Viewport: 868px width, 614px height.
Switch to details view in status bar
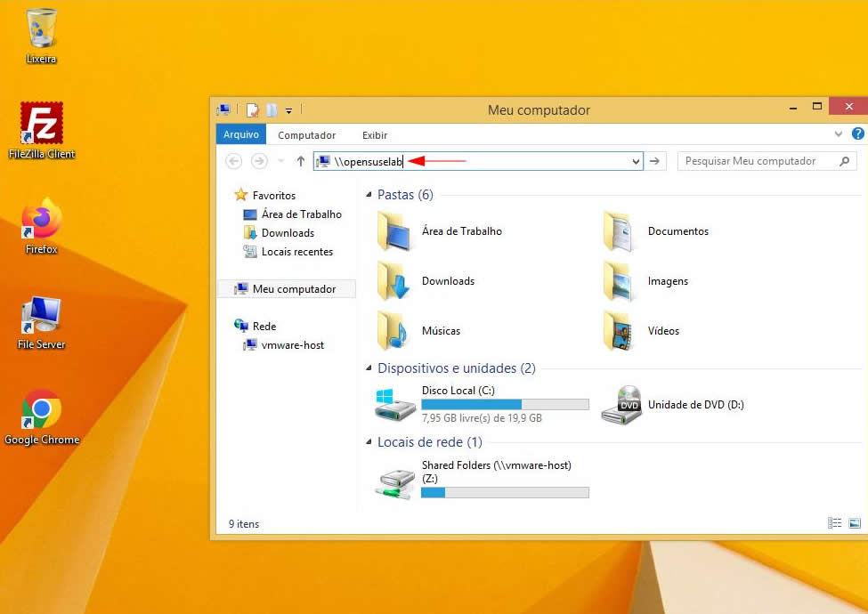[834, 523]
